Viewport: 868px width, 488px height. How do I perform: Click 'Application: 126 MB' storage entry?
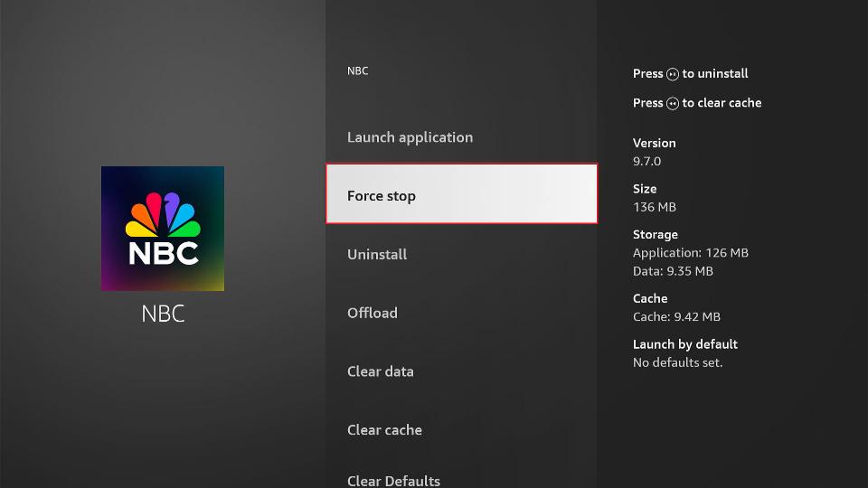click(690, 253)
